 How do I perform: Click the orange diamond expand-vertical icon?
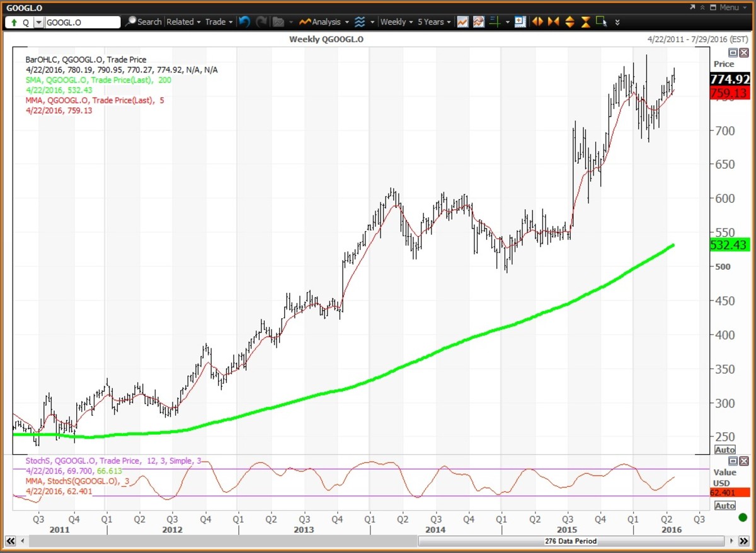point(570,21)
